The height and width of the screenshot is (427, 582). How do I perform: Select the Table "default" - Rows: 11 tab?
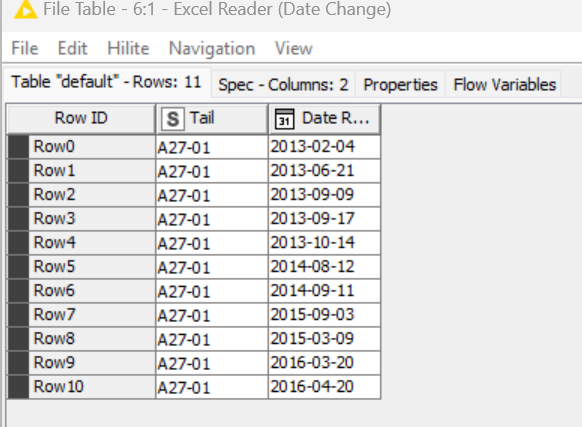(106, 82)
